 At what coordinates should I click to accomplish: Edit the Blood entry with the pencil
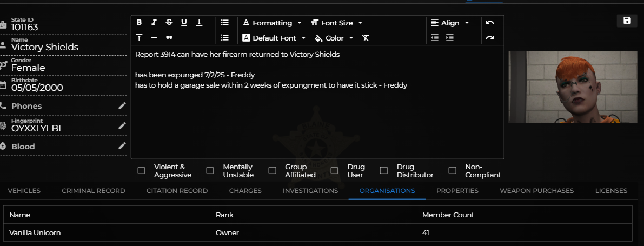point(122,146)
